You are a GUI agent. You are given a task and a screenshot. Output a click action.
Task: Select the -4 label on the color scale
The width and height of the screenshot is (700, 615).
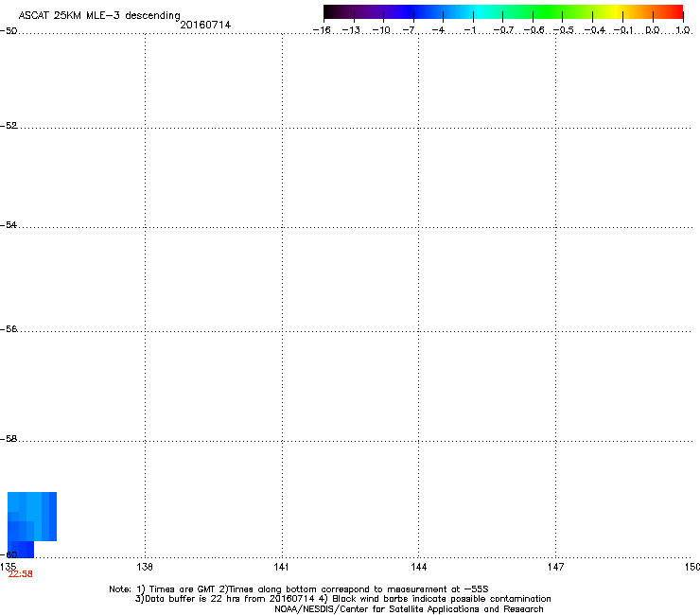pos(438,30)
